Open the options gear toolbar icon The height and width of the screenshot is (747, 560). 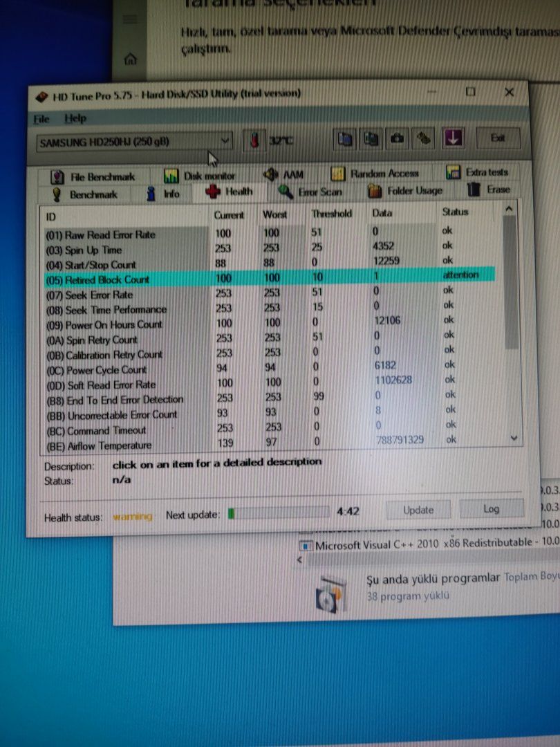(x=423, y=138)
